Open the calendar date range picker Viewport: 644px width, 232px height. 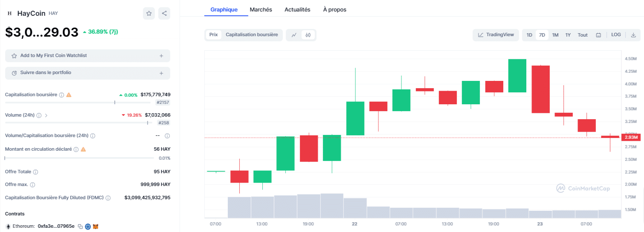(x=598, y=35)
